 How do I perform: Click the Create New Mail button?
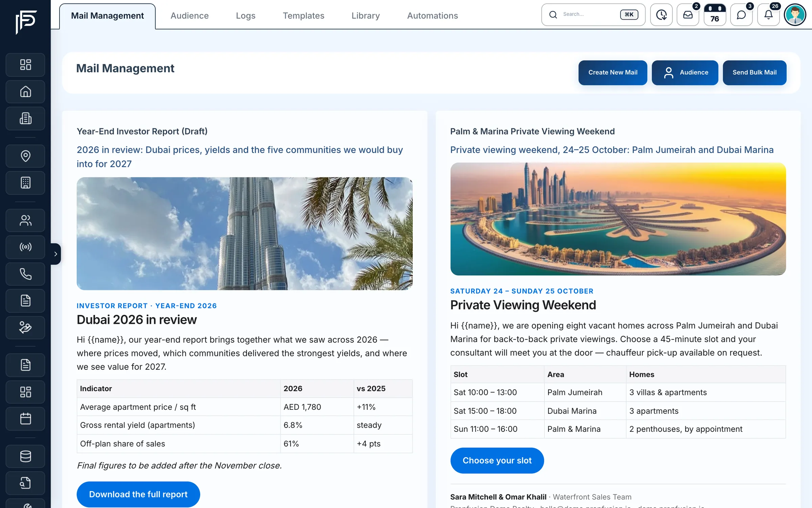613,72
